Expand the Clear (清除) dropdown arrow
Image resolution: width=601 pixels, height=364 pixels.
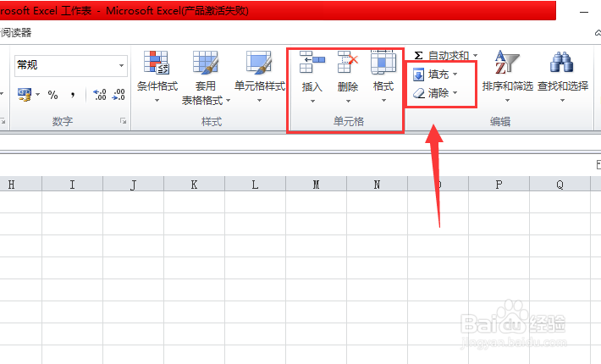coord(455,93)
